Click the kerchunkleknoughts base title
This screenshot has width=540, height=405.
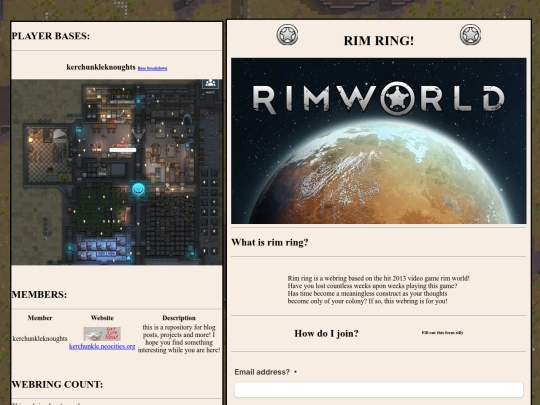pyautogui.click(x=101, y=67)
